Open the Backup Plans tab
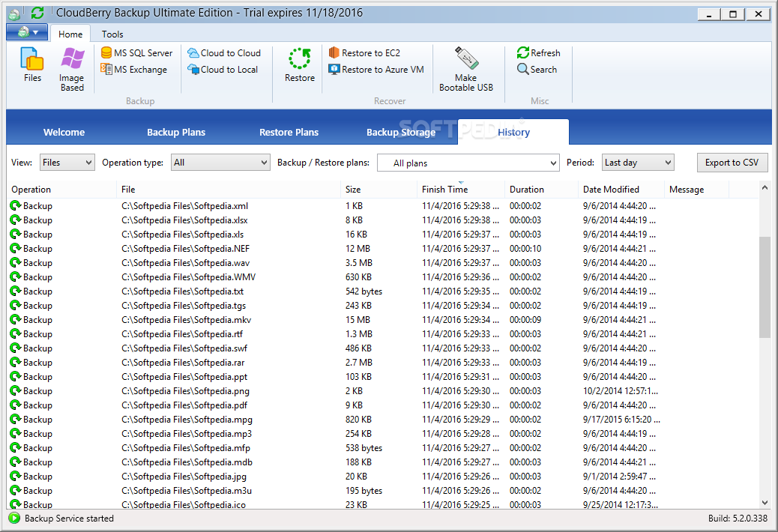Screen dimensions: 778x532 176,133
